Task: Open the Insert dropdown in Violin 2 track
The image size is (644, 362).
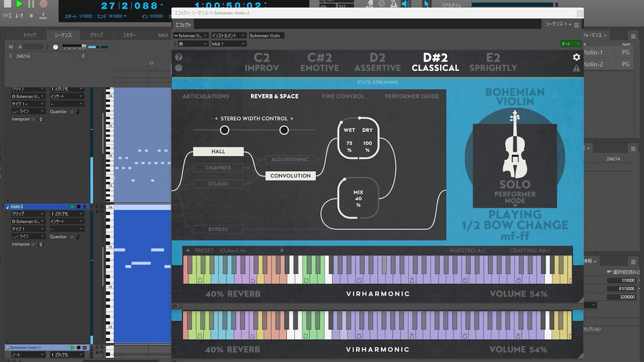Action: coord(66,222)
